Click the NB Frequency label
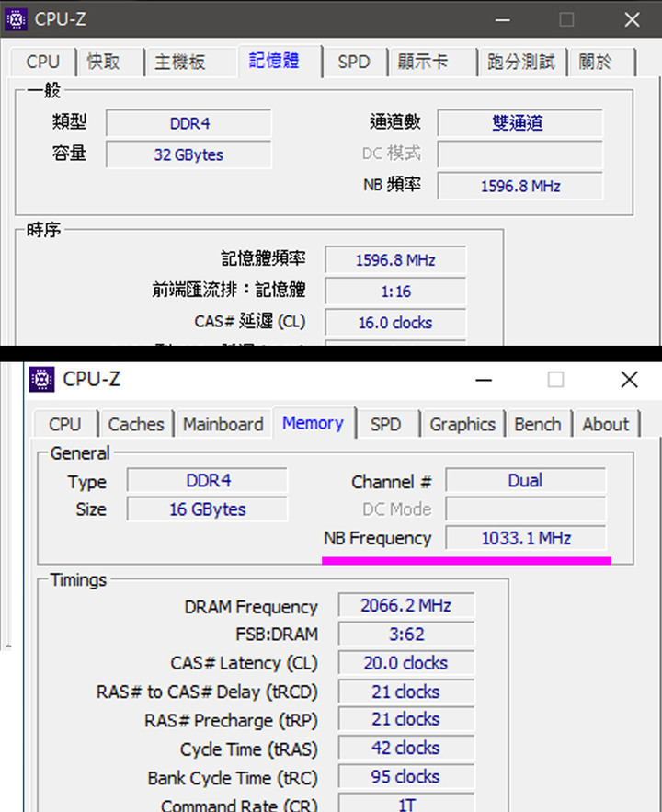 tap(377, 539)
